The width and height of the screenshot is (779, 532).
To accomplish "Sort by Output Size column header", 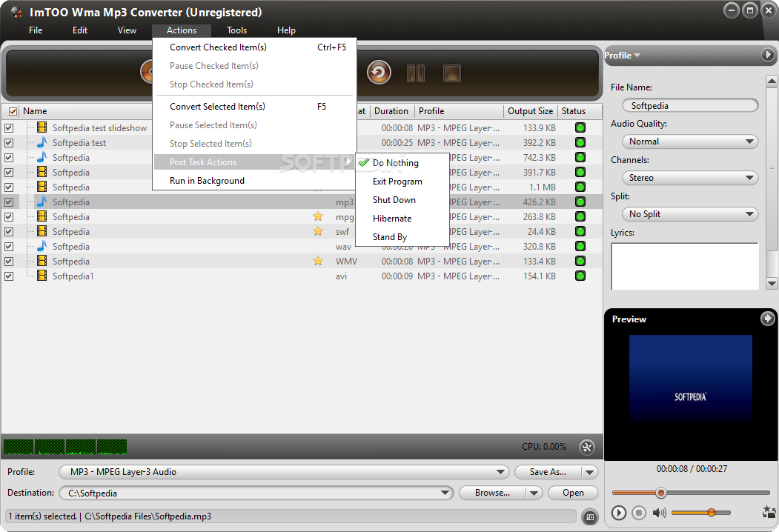I will tap(530, 111).
